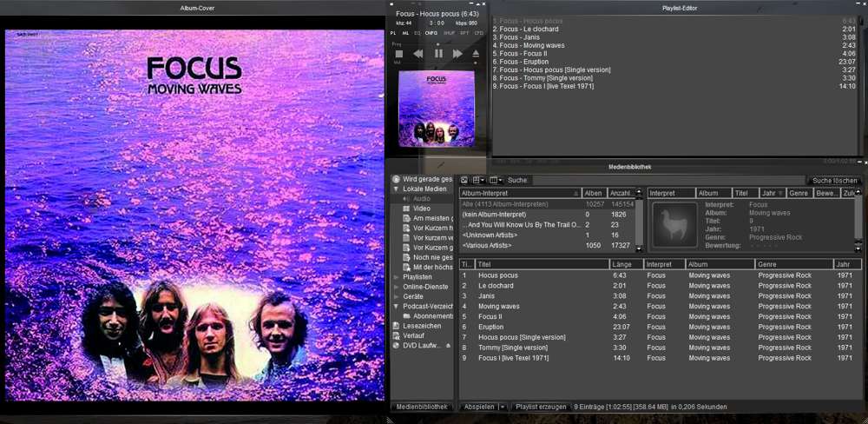Viewport: 868px width, 424px height.
Task: Click the Playlist erzeugen button
Action: pyautogui.click(x=541, y=407)
